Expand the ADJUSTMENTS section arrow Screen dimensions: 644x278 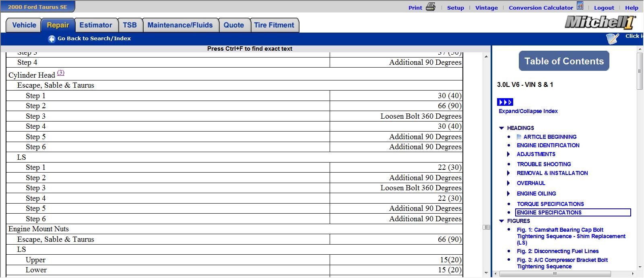508,154
